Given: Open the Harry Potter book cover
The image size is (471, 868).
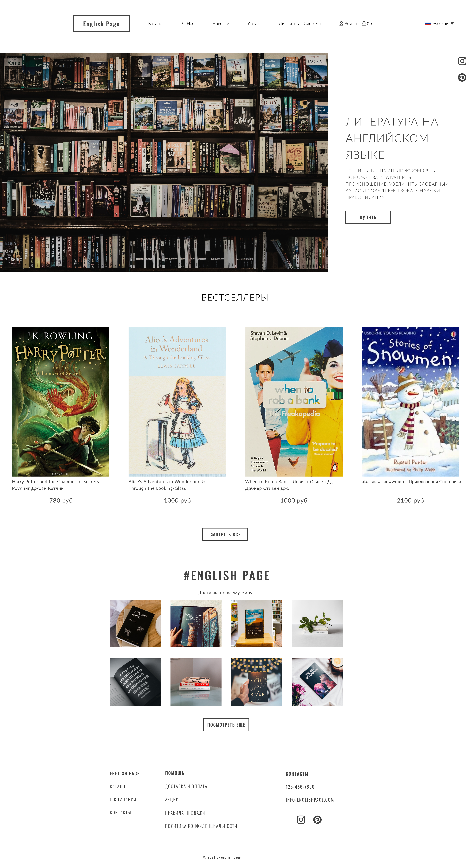Looking at the screenshot, I should click(60, 402).
